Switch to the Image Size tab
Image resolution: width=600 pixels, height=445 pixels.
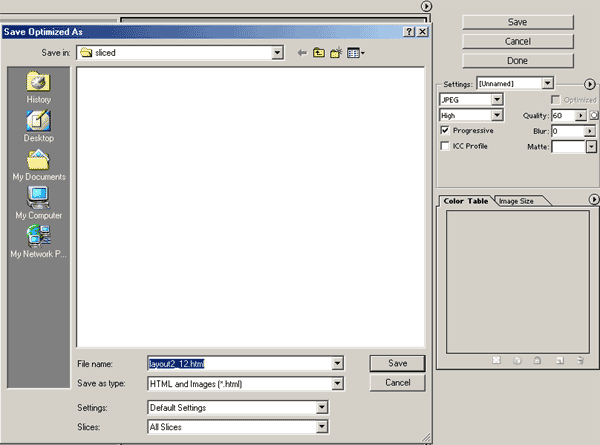coord(516,201)
